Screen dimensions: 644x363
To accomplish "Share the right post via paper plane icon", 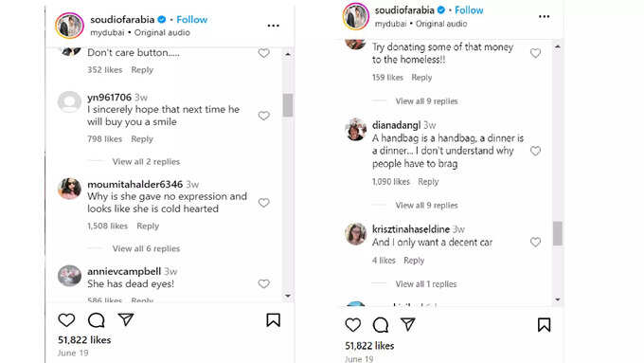I will coord(407,324).
